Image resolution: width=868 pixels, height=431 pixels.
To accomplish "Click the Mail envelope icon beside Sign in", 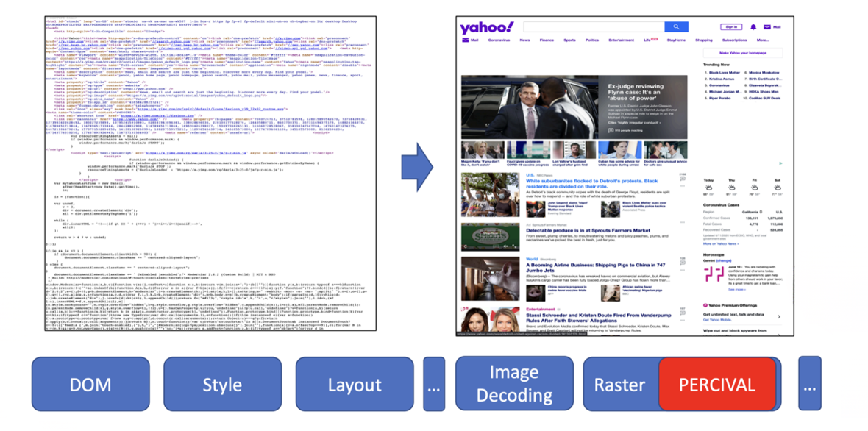I will 769,27.
